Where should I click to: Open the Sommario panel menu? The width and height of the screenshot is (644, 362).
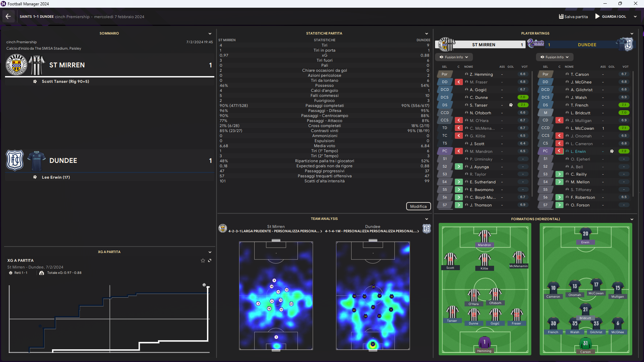tap(210, 34)
